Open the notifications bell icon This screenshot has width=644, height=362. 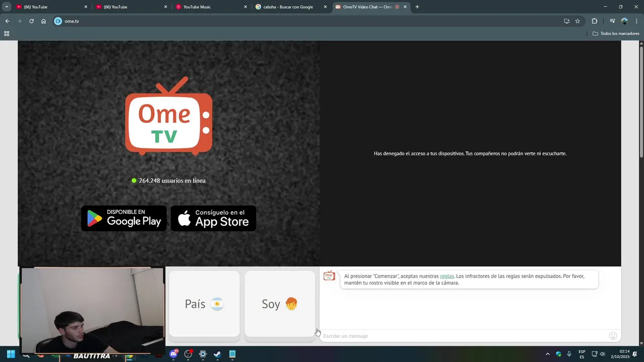tap(635, 354)
